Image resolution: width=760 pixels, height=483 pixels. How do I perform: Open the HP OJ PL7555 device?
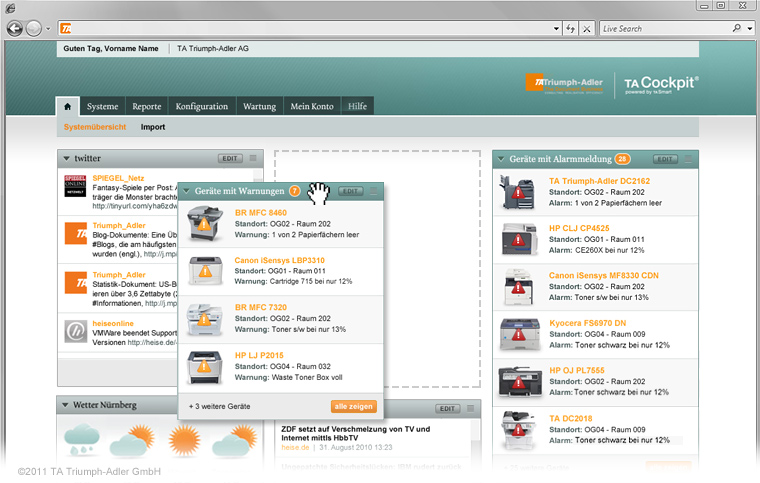point(577,371)
